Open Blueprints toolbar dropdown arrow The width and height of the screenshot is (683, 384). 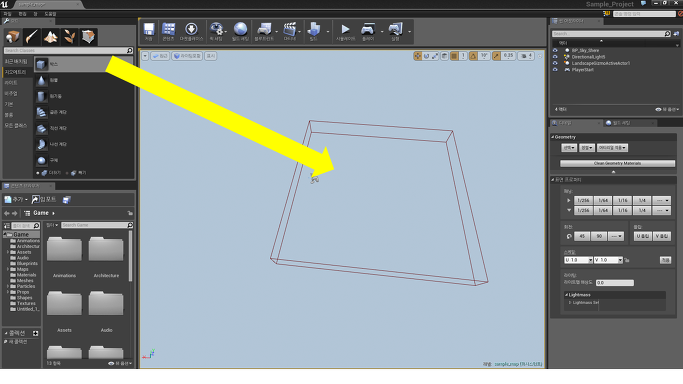(x=277, y=31)
